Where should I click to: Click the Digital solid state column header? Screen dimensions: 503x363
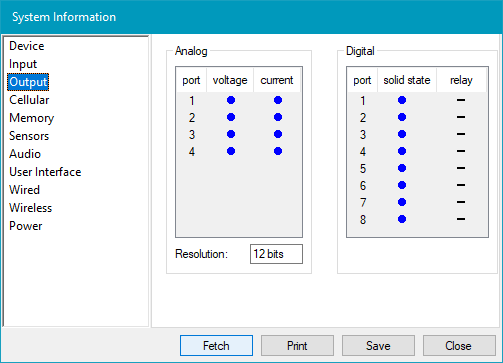[407, 80]
